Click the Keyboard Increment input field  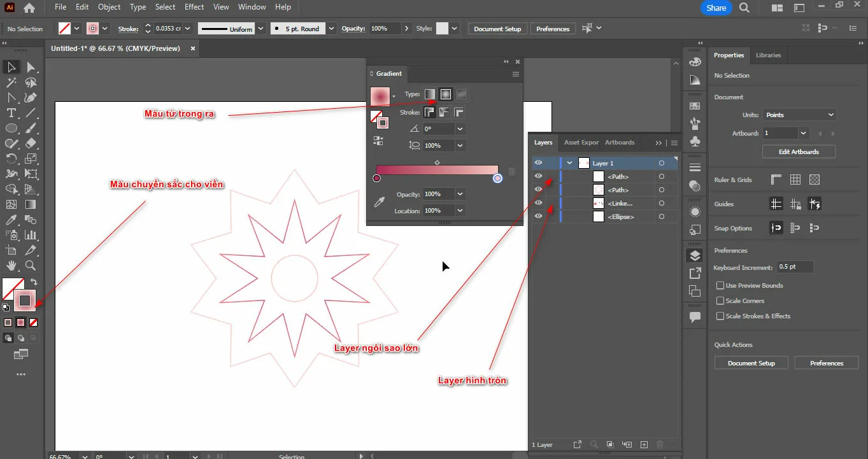pyautogui.click(x=795, y=267)
